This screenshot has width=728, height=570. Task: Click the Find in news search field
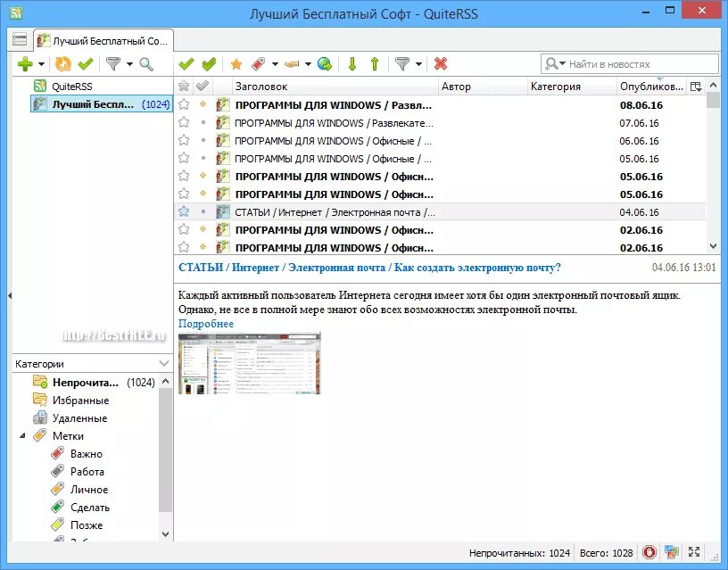[x=630, y=64]
